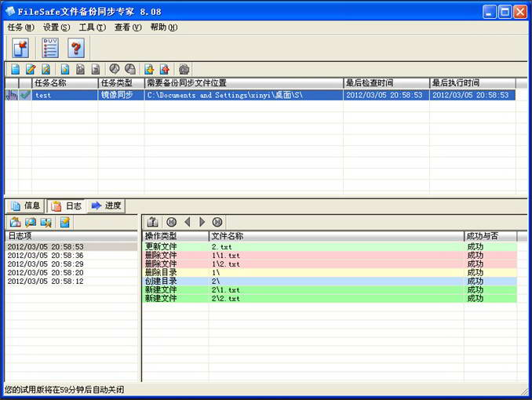Click the log delete icon with X
The image size is (532, 400).
click(x=46, y=222)
